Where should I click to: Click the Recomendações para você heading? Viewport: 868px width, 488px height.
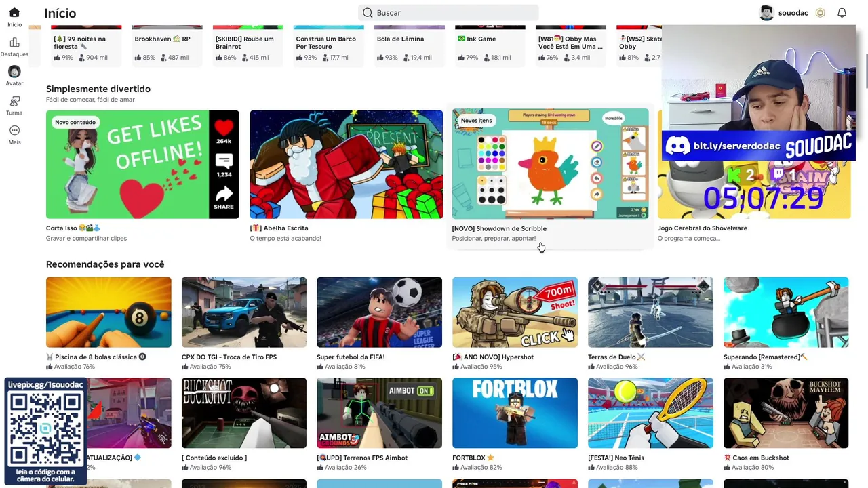pyautogui.click(x=105, y=264)
